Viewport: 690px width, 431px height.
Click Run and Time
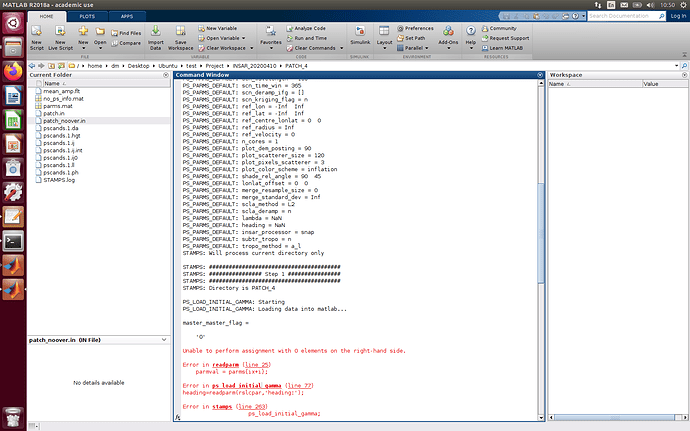[307, 38]
